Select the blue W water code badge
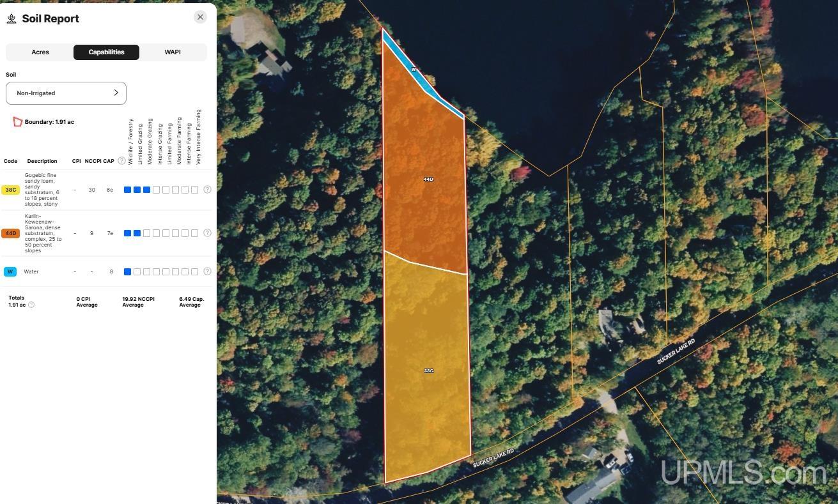 (x=10, y=271)
